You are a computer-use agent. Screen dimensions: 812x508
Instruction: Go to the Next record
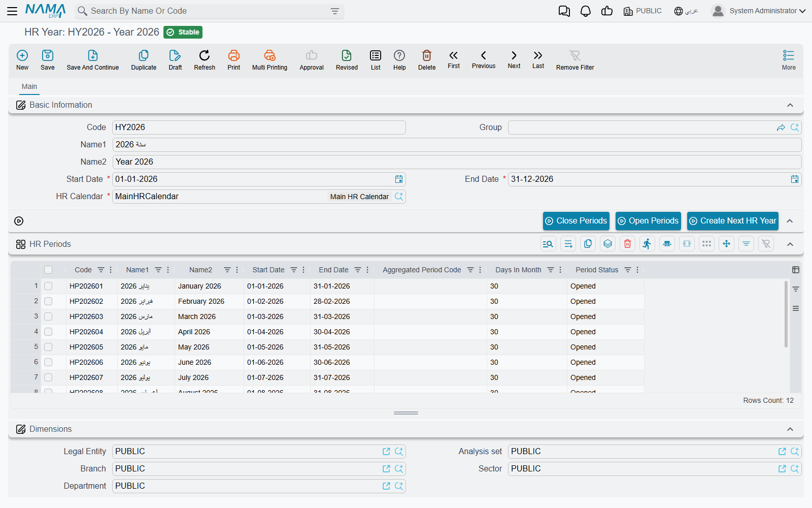pyautogui.click(x=514, y=59)
